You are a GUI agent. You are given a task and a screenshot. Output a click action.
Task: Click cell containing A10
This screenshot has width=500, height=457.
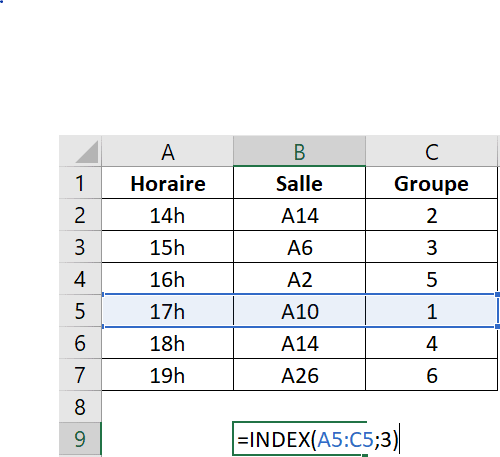click(x=299, y=311)
